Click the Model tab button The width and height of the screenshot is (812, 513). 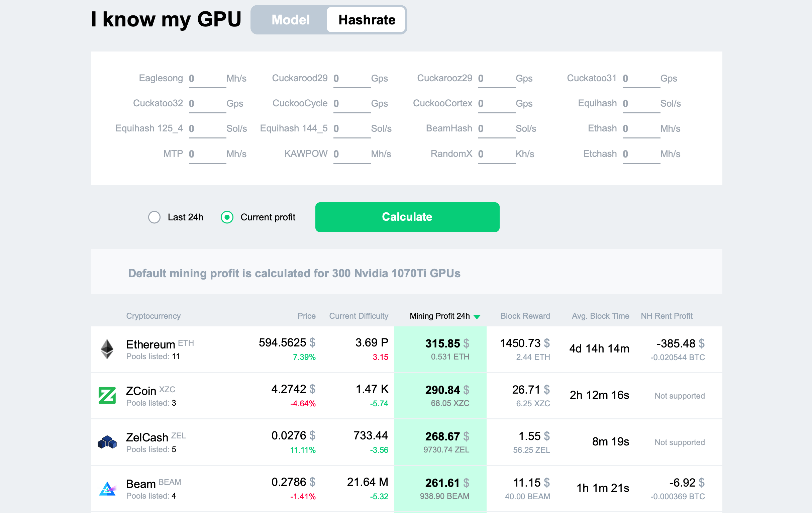(290, 19)
